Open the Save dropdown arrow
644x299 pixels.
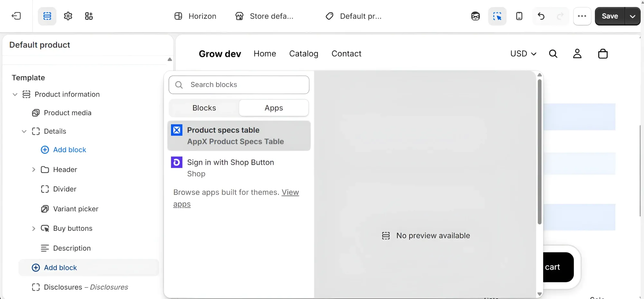coord(632,16)
